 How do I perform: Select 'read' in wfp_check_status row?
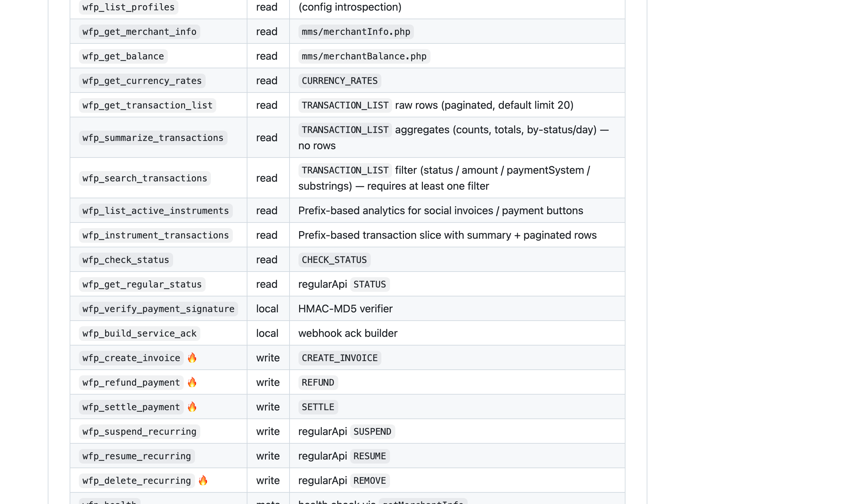click(267, 260)
